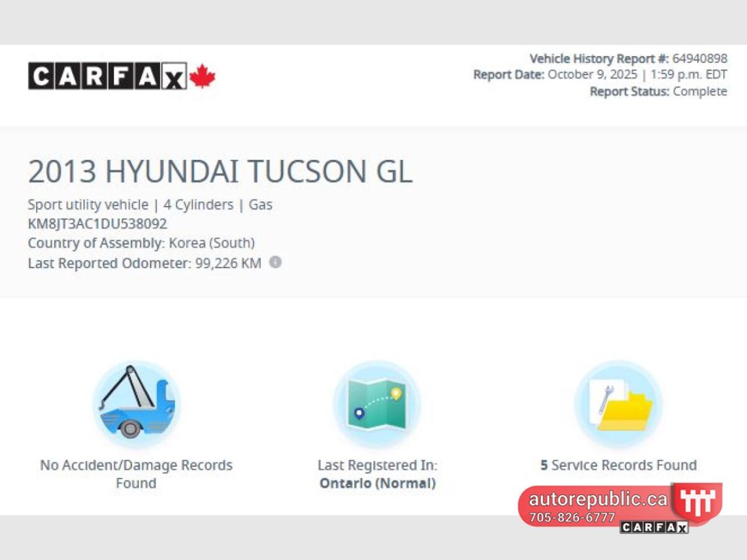Click the Last Registered In label

coord(377,465)
